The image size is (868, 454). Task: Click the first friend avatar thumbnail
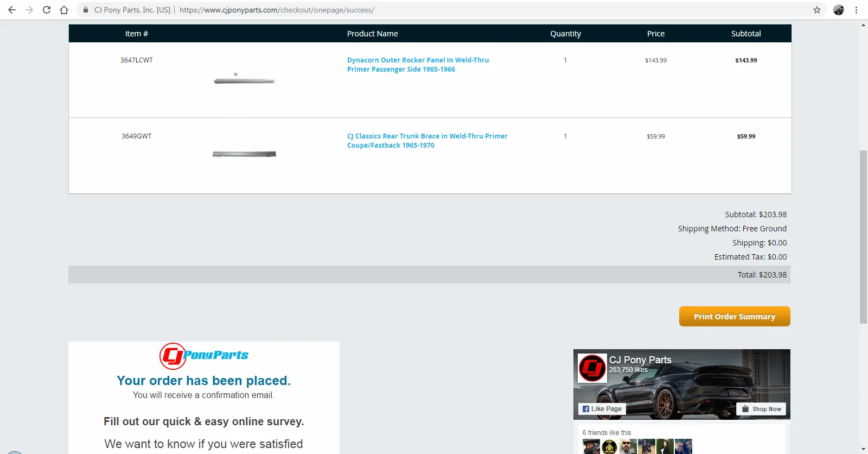point(591,446)
